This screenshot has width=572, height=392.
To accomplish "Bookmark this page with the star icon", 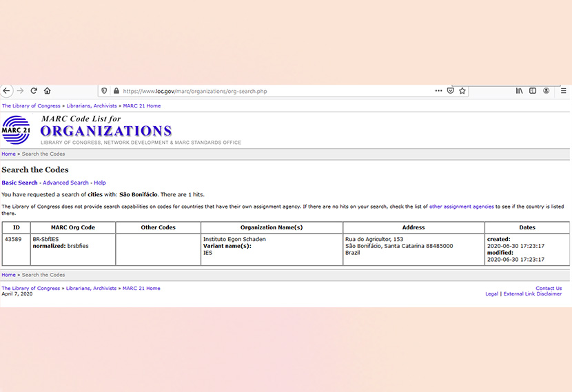I will pos(462,91).
